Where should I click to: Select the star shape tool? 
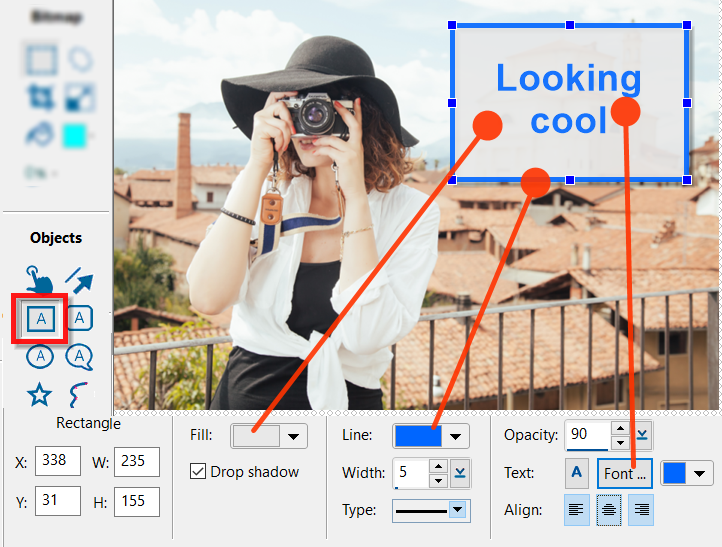coord(39,394)
